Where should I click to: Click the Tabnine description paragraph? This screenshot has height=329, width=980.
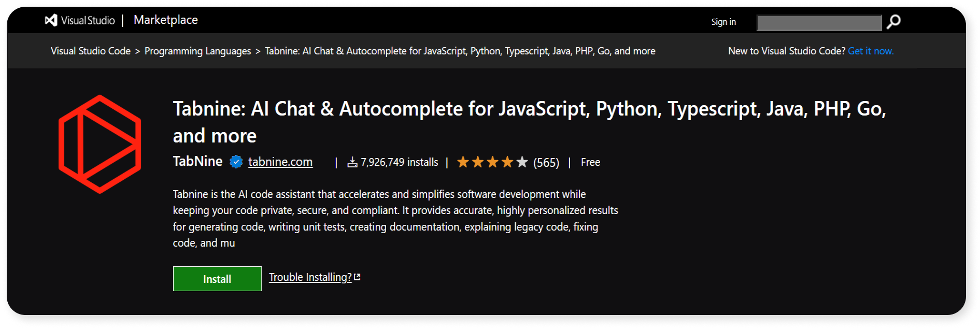coord(395,219)
